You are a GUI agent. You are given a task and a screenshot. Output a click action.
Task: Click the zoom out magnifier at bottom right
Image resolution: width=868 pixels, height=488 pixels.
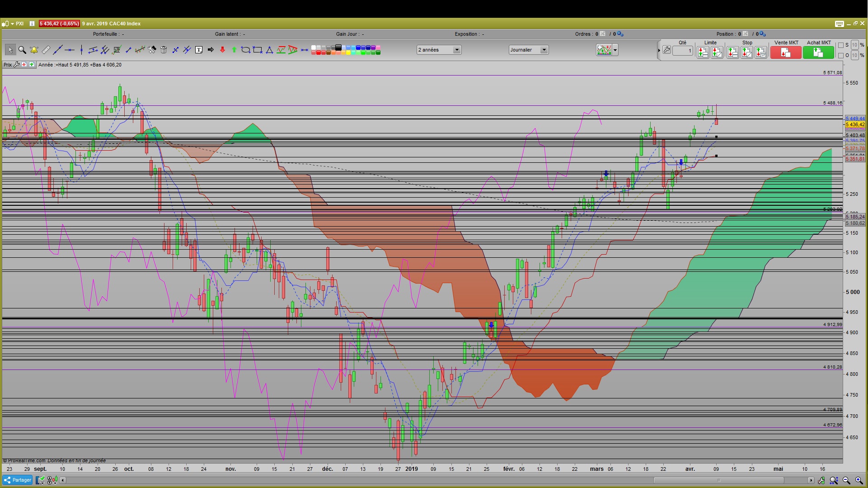coord(846,480)
